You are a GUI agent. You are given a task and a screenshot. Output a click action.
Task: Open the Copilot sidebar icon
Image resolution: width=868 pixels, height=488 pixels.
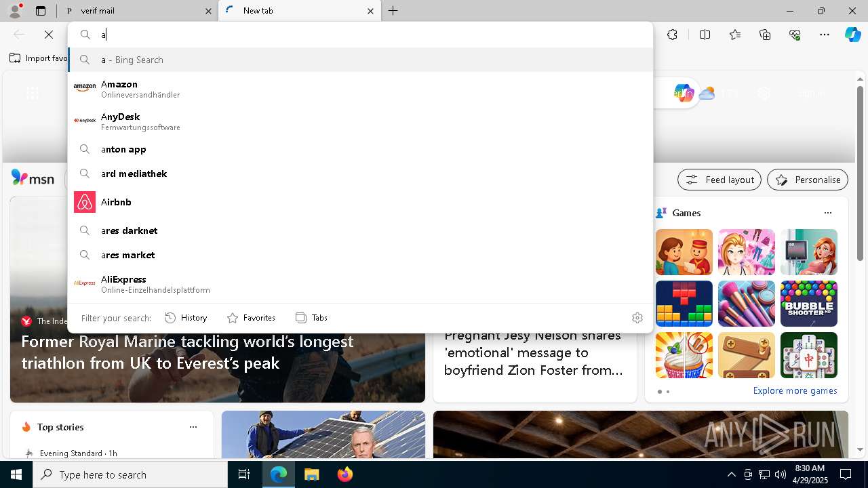click(852, 35)
